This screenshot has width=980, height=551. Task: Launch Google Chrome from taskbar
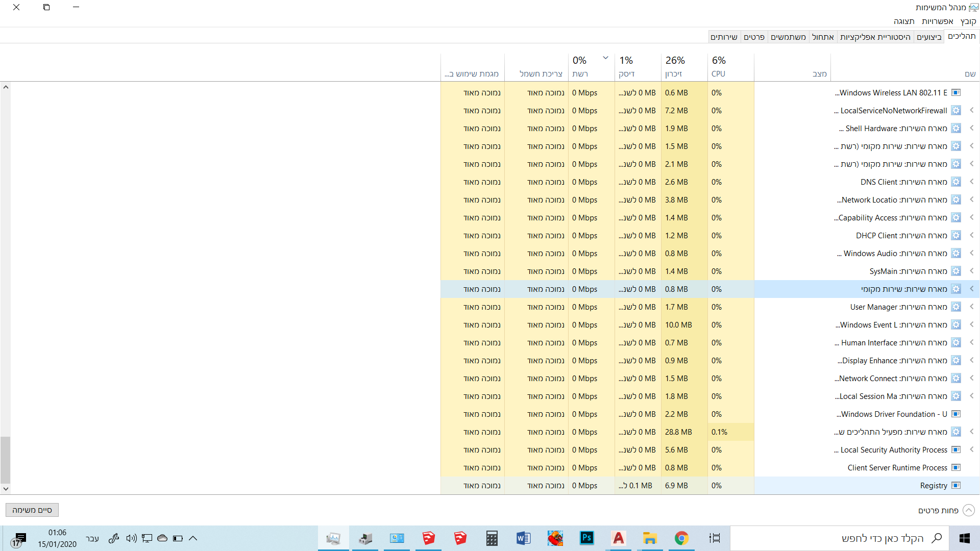coord(681,538)
